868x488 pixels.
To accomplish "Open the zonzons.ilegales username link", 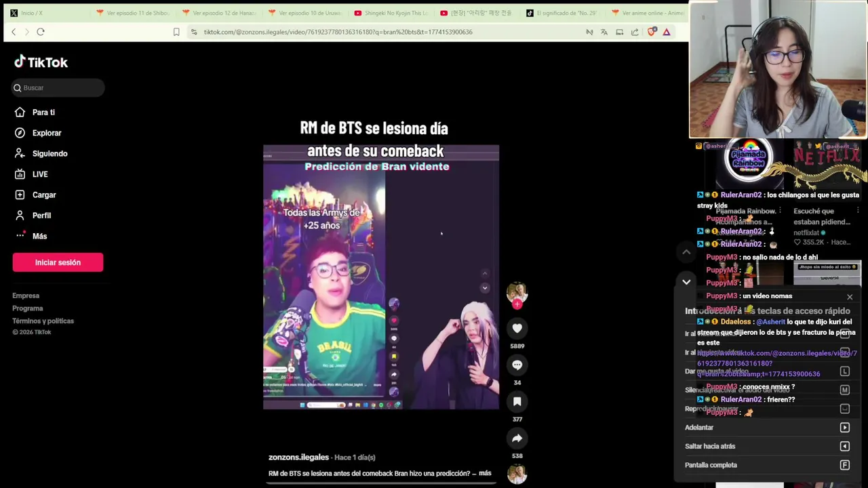I will [298, 457].
